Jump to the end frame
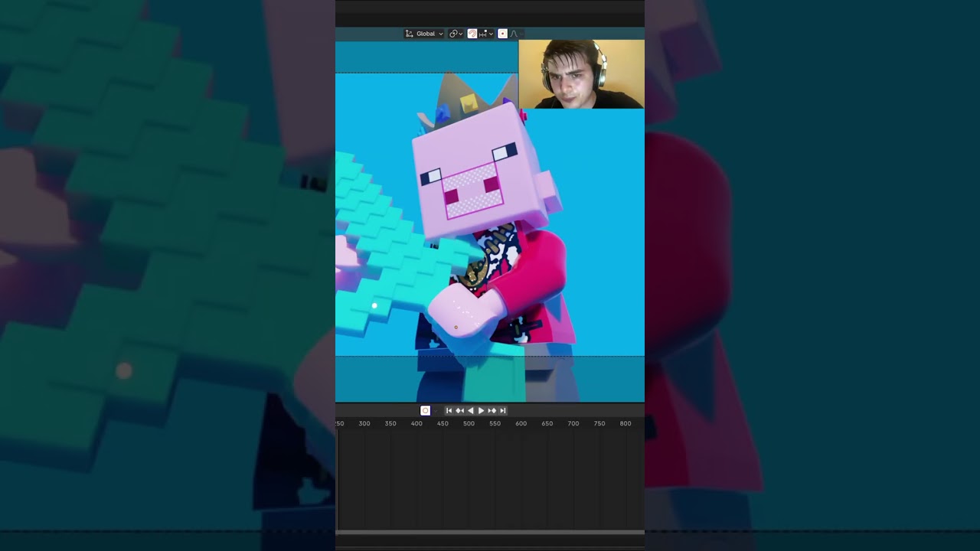The image size is (980, 551). (x=503, y=411)
